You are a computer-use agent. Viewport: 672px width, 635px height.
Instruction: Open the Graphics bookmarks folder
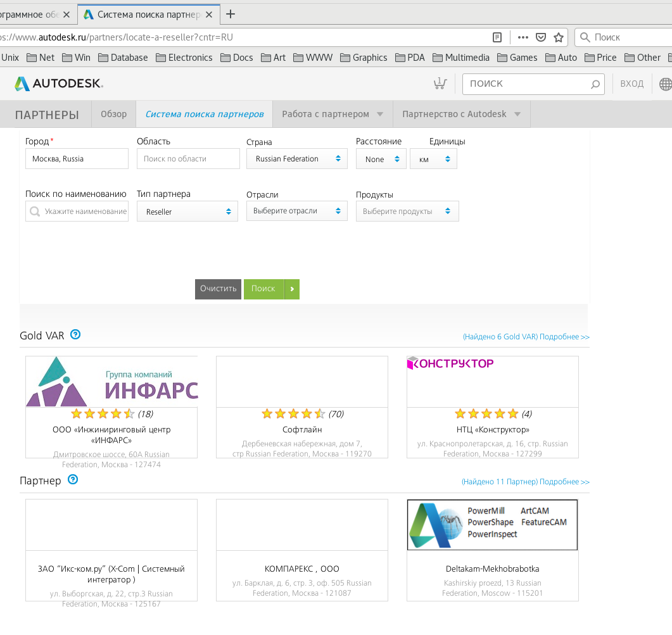(364, 58)
